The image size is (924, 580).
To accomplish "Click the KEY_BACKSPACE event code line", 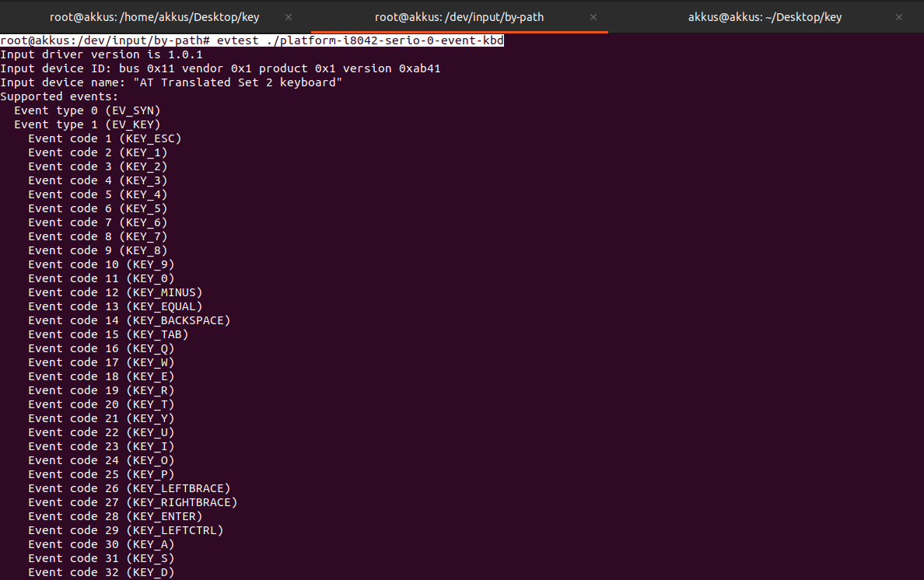I will (129, 320).
